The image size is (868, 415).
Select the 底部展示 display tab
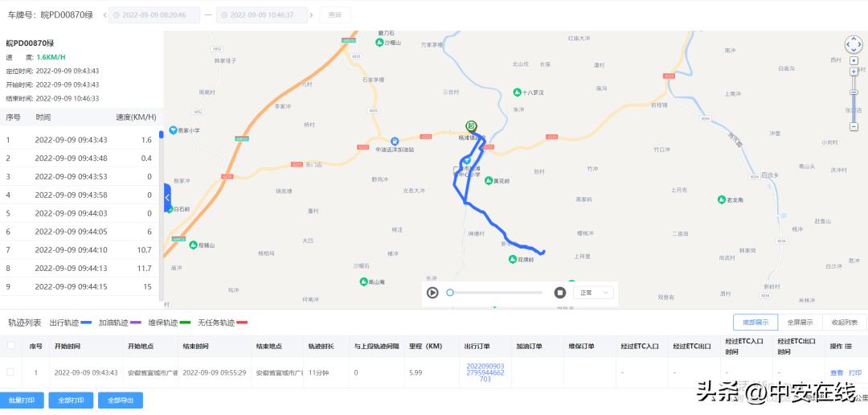[x=755, y=323]
